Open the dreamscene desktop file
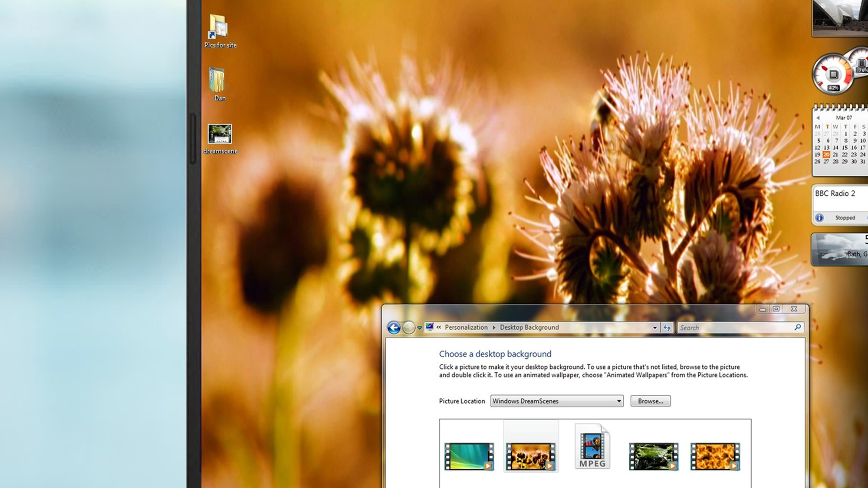 (x=220, y=134)
